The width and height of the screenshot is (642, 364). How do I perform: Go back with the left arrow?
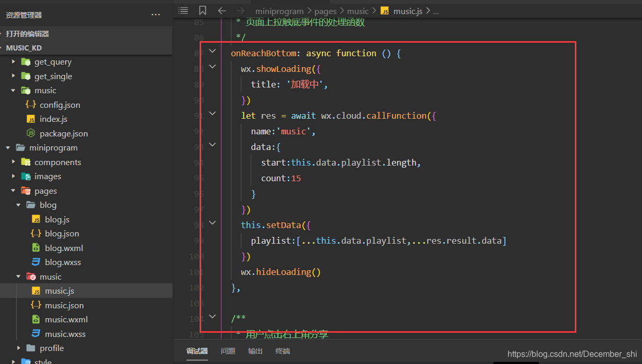223,10
